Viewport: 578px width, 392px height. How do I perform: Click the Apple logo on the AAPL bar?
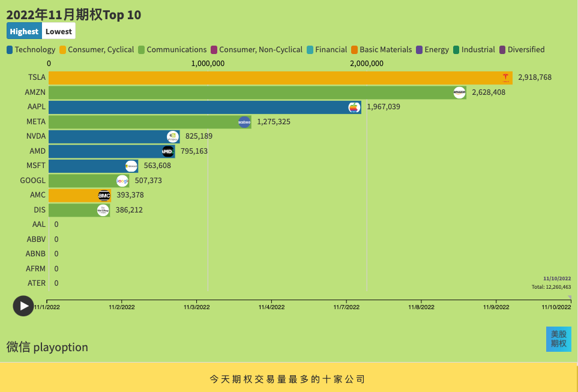(354, 107)
